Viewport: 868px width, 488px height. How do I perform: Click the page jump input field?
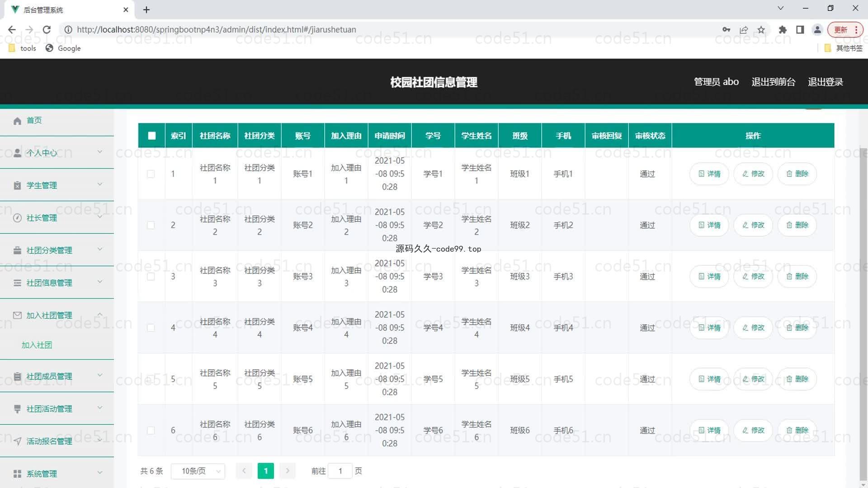pos(340,471)
